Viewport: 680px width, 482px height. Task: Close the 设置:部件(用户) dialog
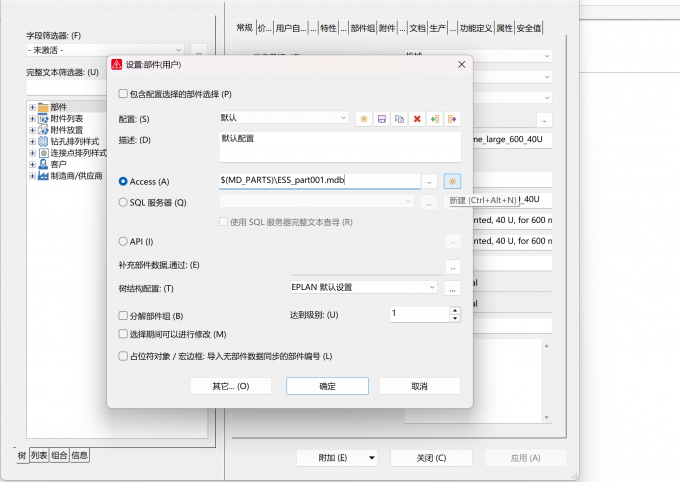point(461,64)
